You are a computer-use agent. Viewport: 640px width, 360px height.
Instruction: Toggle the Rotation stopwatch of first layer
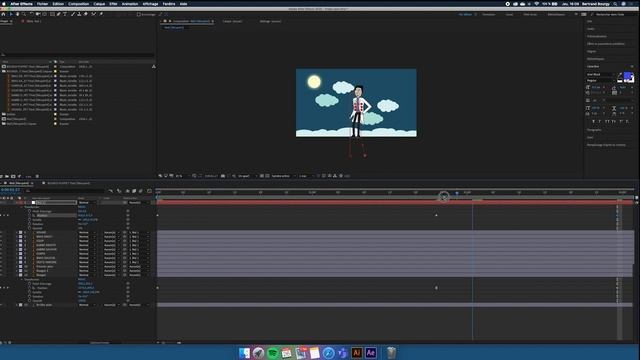(29, 224)
